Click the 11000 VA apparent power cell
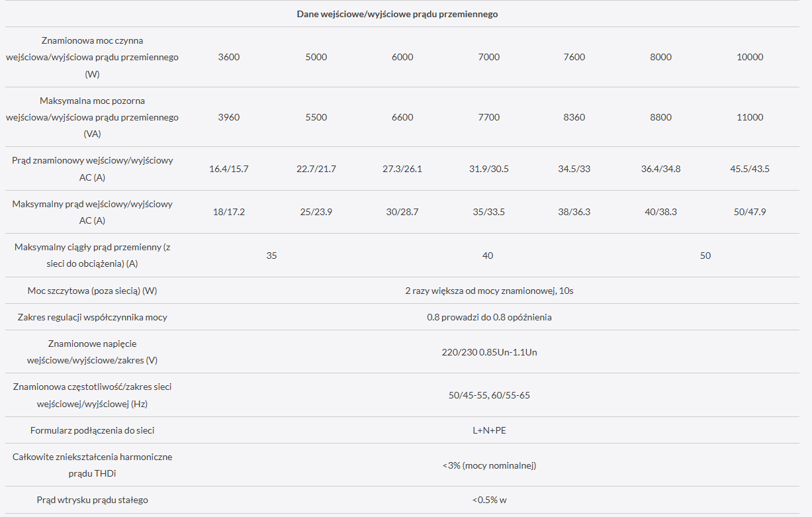The image size is (812, 517). [x=750, y=117]
